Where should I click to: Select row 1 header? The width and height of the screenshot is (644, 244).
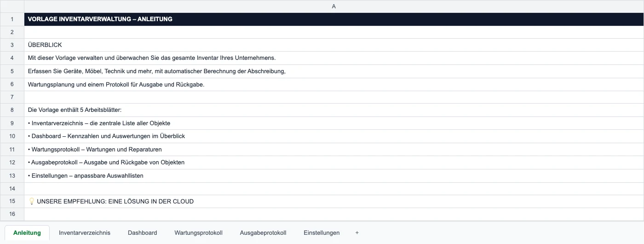click(12, 19)
